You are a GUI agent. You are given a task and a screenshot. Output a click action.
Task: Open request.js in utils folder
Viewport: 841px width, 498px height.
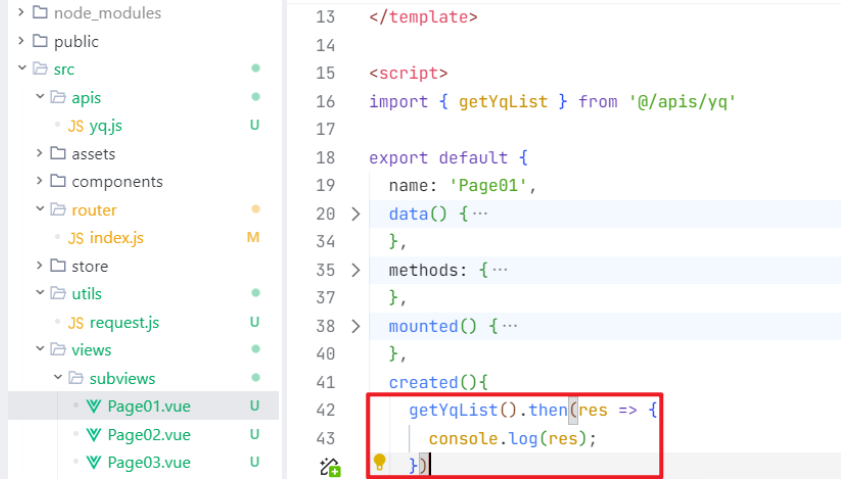124,323
